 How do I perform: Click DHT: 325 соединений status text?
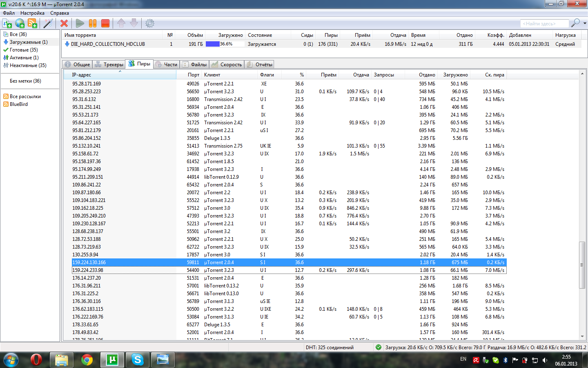pyautogui.click(x=330, y=348)
